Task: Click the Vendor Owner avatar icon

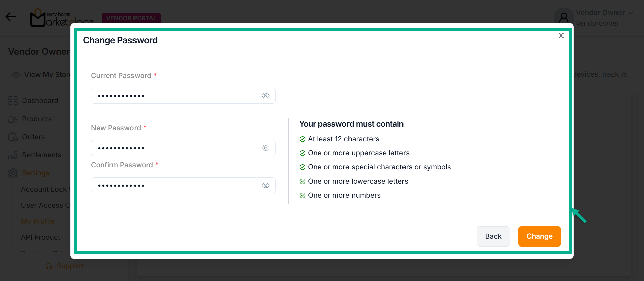Action: 564,17
